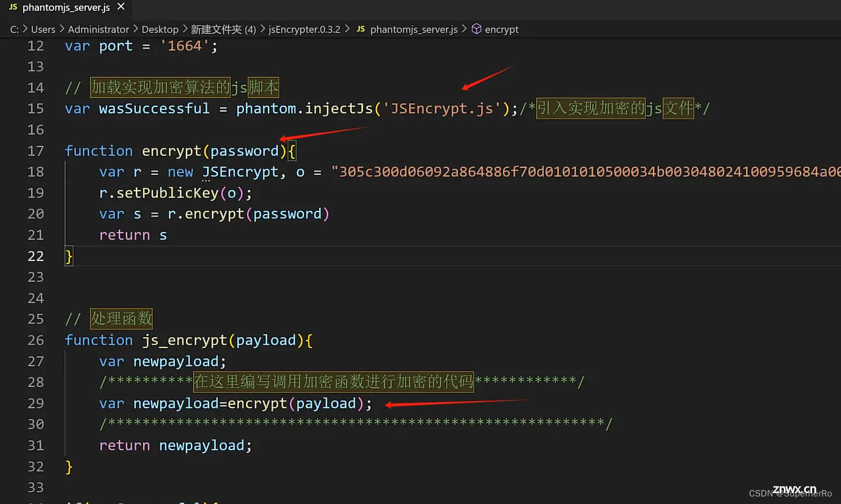This screenshot has height=504, width=841.
Task: Click r.setPublicKey(o) on line 19
Action: pyautogui.click(x=176, y=193)
